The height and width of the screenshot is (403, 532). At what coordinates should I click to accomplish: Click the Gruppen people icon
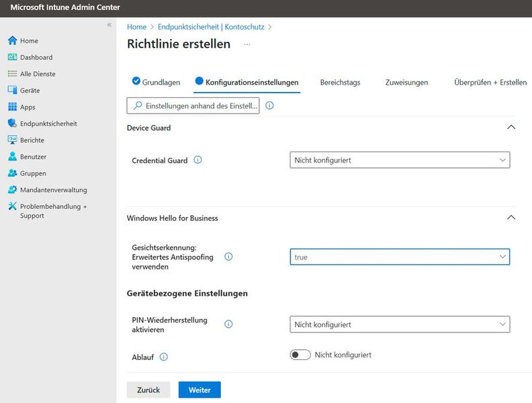[12, 173]
